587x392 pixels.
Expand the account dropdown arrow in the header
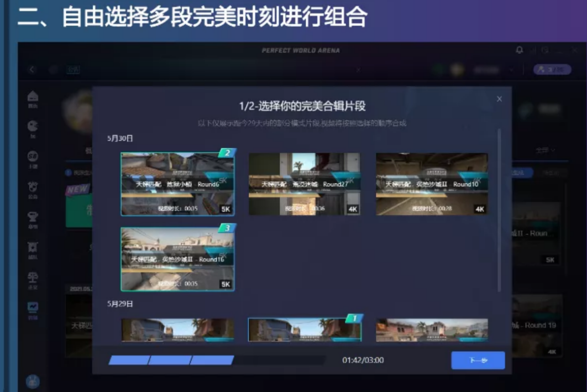(511, 70)
